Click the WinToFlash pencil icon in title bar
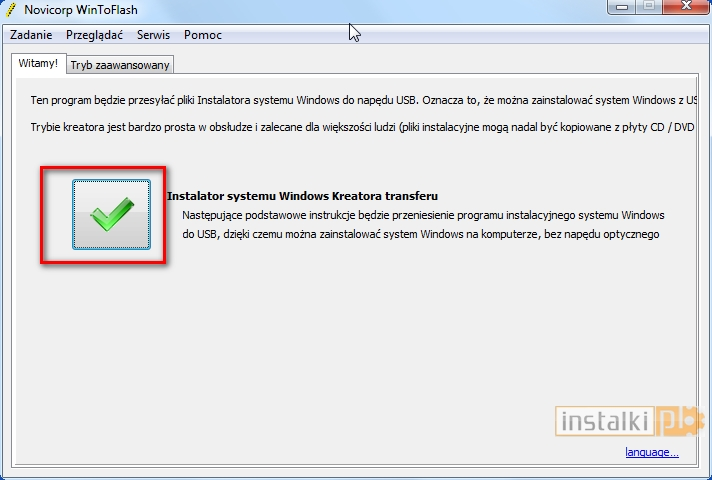This screenshot has height=480, width=712. click(x=11, y=8)
